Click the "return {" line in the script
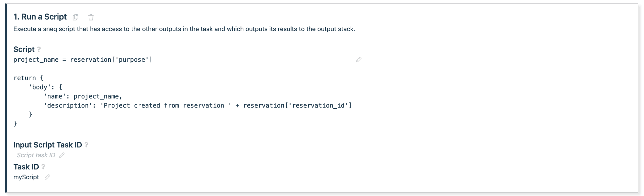 (x=28, y=78)
